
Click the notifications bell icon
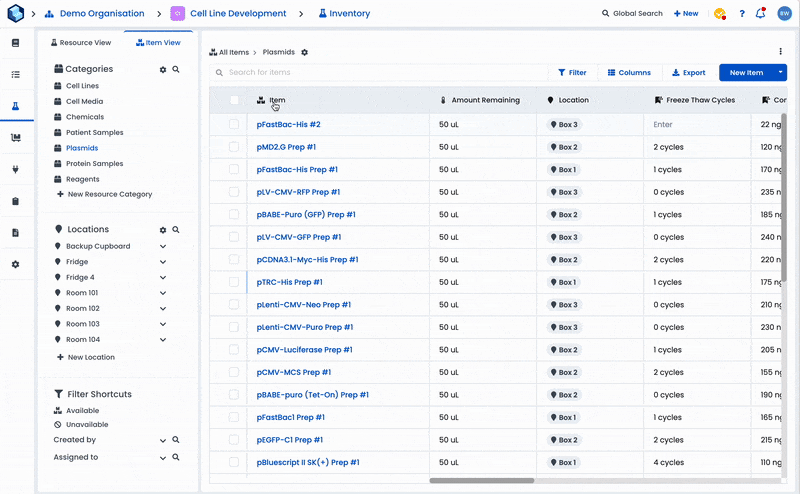pos(761,14)
